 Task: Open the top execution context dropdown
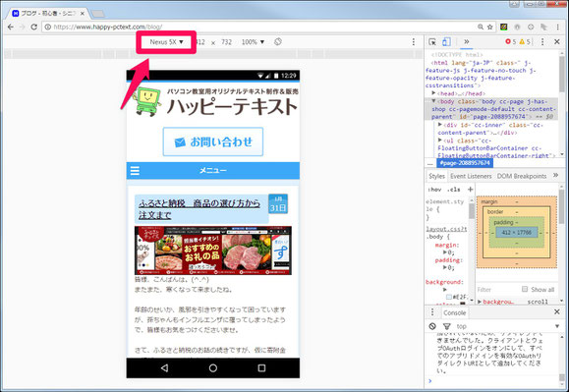tap(508, 326)
